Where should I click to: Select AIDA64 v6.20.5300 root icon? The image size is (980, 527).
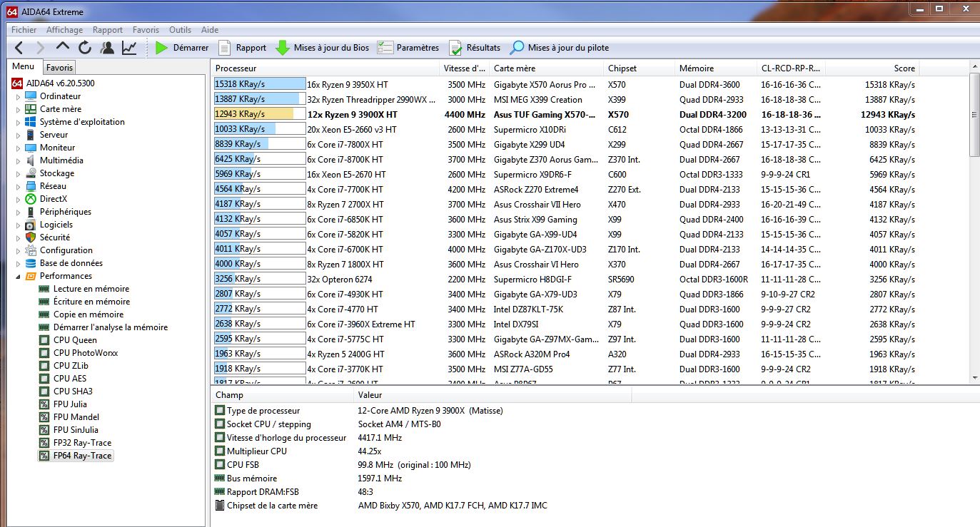tap(17, 83)
